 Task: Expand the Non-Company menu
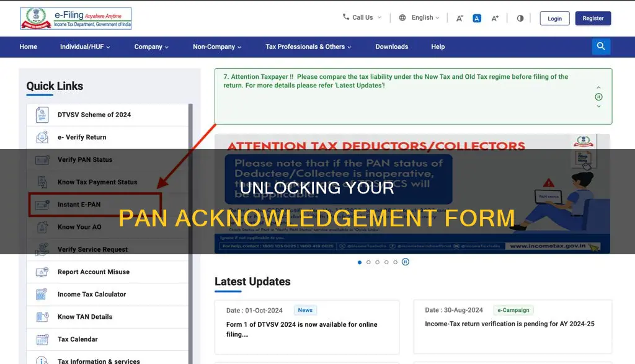click(217, 47)
